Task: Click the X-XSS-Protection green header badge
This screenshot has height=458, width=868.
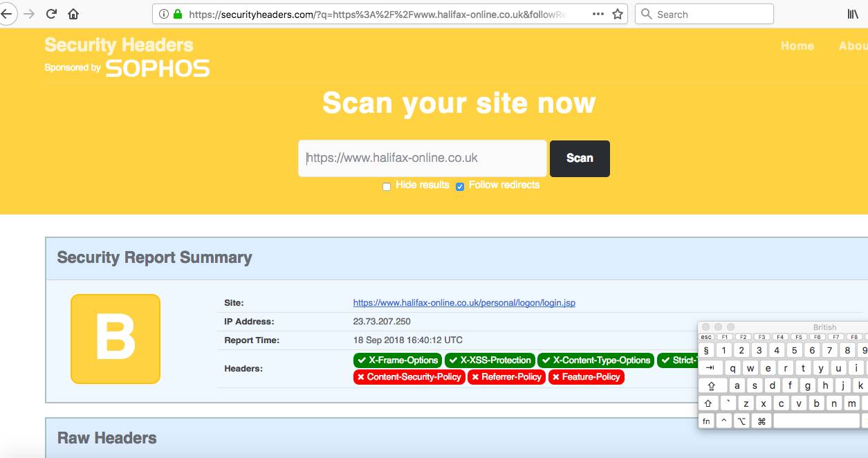Action: tap(490, 360)
